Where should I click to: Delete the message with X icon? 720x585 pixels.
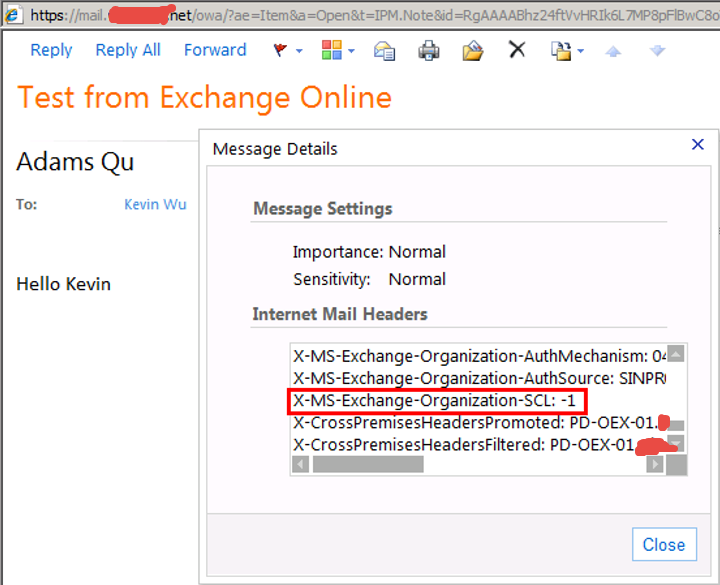coord(517,50)
